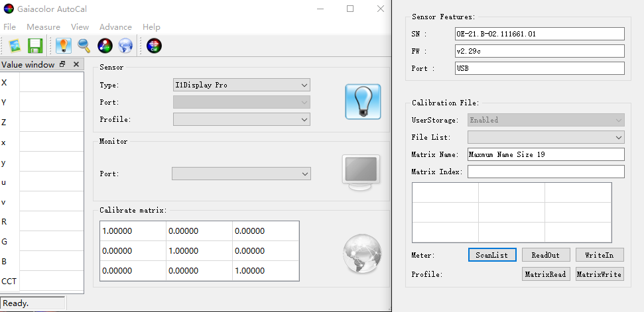The height and width of the screenshot is (312, 644).
Task: Click the CCT value cell in Value window
Action: click(51, 282)
